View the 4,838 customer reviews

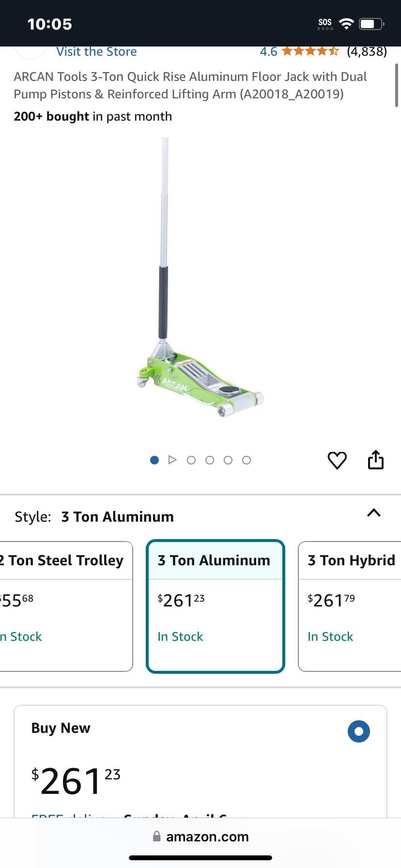[367, 51]
